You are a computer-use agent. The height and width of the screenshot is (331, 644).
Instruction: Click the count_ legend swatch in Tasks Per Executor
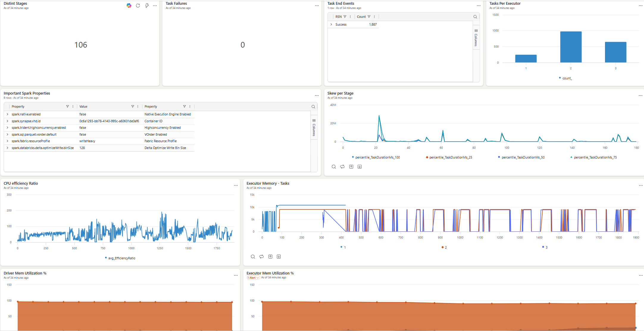560,78
